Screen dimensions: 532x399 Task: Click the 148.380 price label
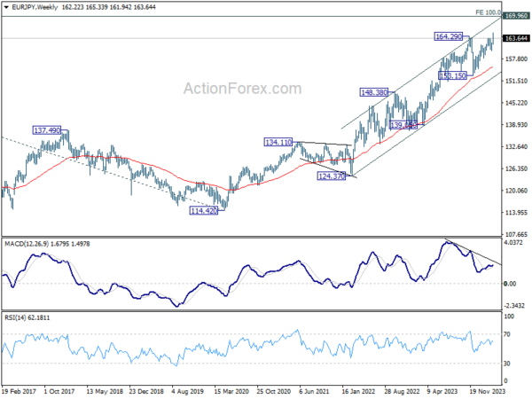(x=374, y=92)
